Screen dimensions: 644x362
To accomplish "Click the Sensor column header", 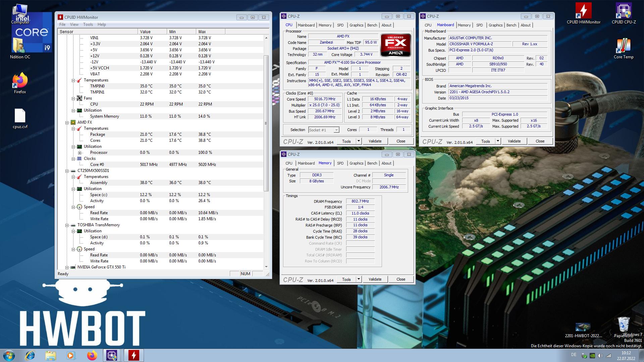I will point(98,32).
